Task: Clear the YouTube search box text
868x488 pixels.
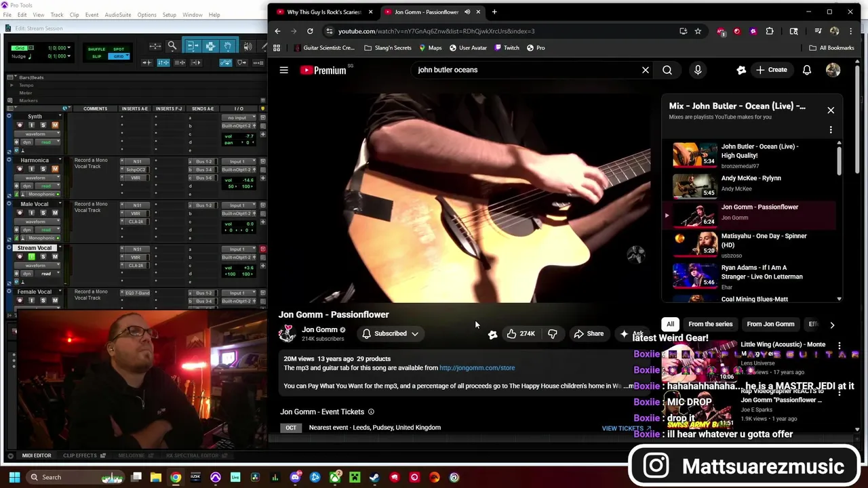Action: click(646, 70)
